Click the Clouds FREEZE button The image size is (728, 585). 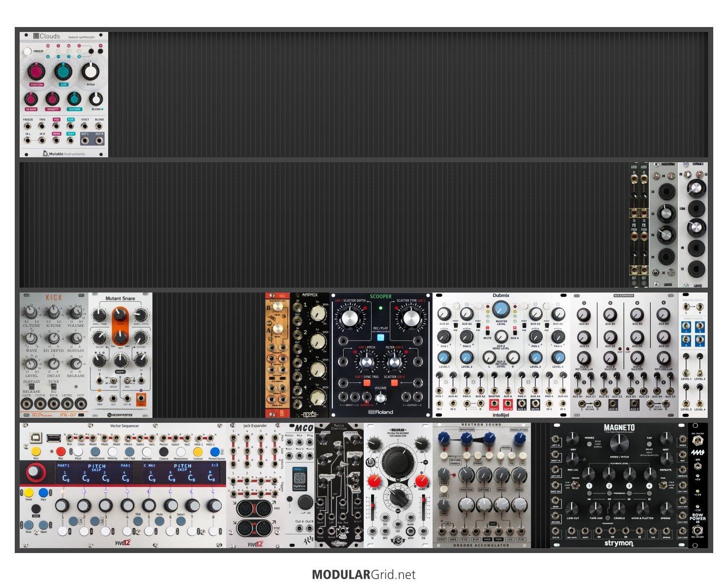(28, 51)
